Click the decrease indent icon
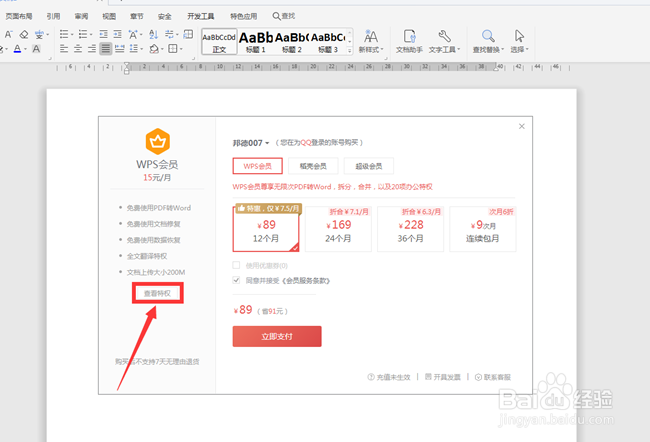 [x=104, y=34]
